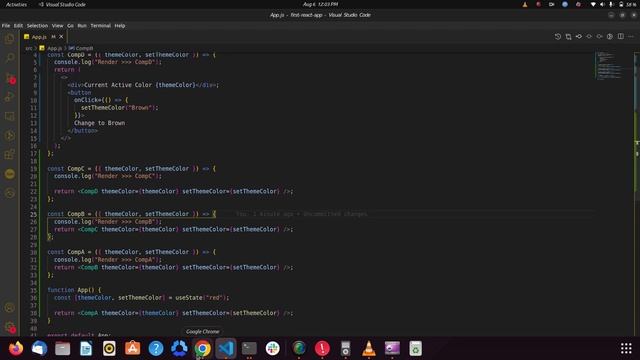Click the yellow round activity bar icon
This screenshot has height=360, width=640.
pos(9,174)
